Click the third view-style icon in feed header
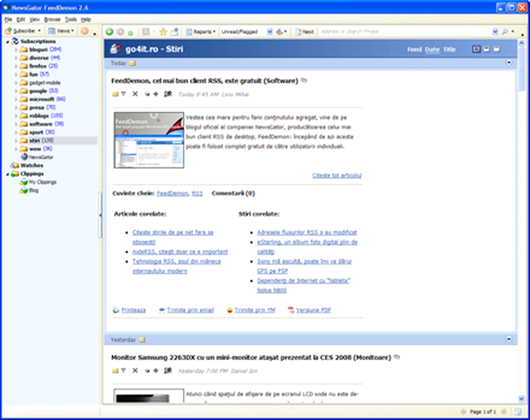The height and width of the screenshot is (420, 530). coord(497,49)
